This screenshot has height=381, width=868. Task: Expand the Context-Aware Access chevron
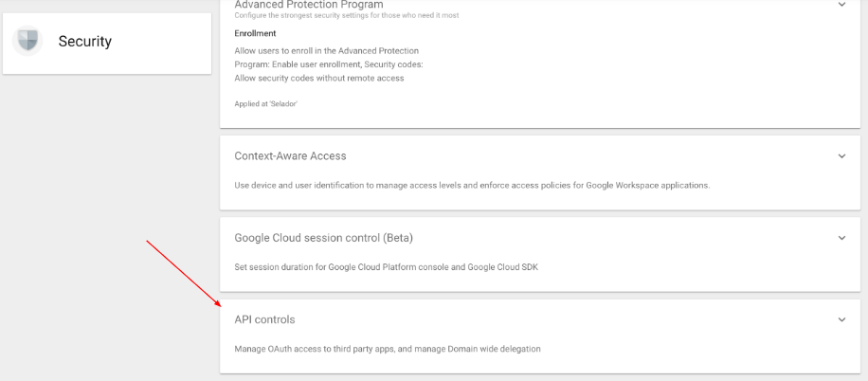(841, 156)
